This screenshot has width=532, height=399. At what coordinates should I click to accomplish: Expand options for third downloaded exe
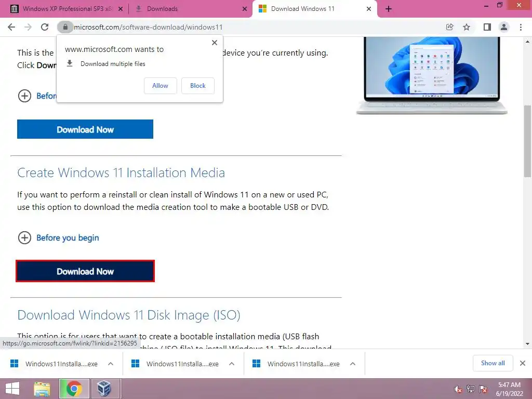(x=353, y=364)
